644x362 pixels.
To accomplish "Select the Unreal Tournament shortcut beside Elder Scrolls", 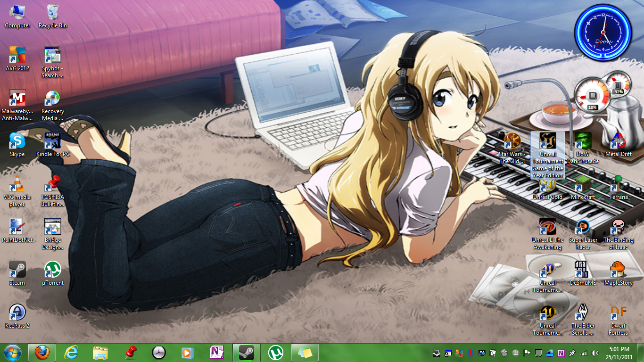I will point(548,320).
